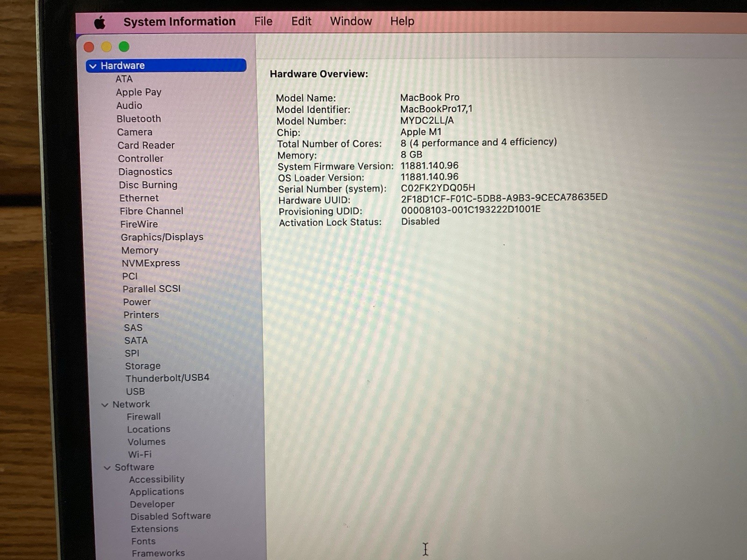Select Fibre Channel in the sidebar
Image resolution: width=747 pixels, height=560 pixels.
151,211
